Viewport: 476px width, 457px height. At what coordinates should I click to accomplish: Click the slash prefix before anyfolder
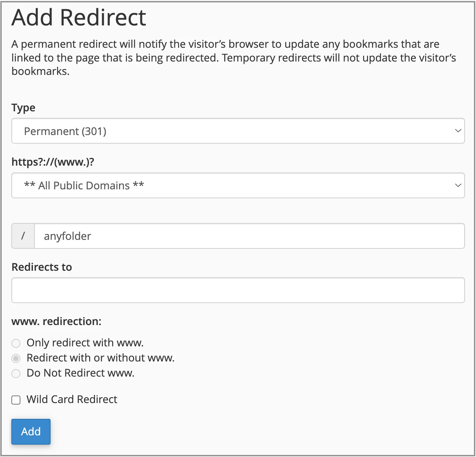(23, 236)
